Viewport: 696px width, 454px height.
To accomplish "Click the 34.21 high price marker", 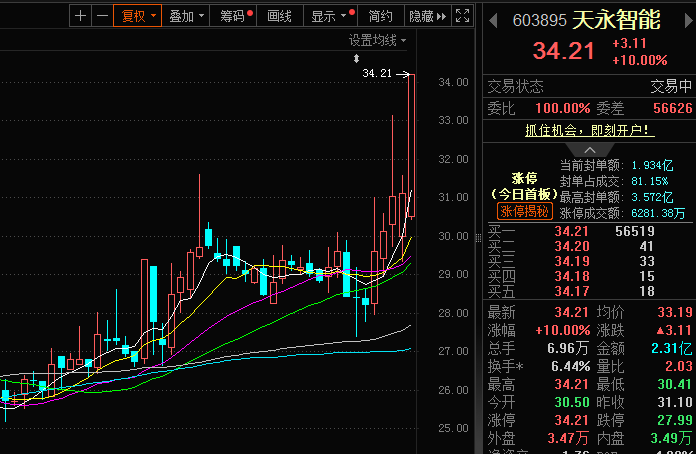I will [x=377, y=73].
